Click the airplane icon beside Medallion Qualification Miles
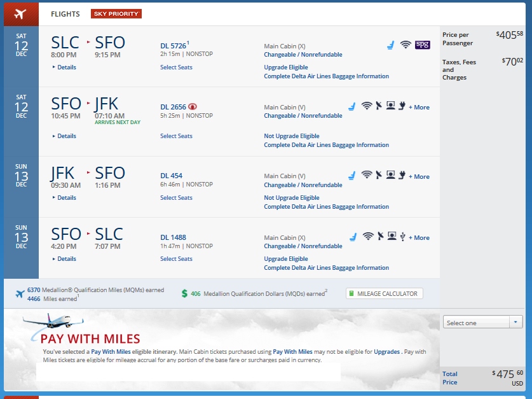The height and width of the screenshot is (399, 532). click(x=20, y=293)
